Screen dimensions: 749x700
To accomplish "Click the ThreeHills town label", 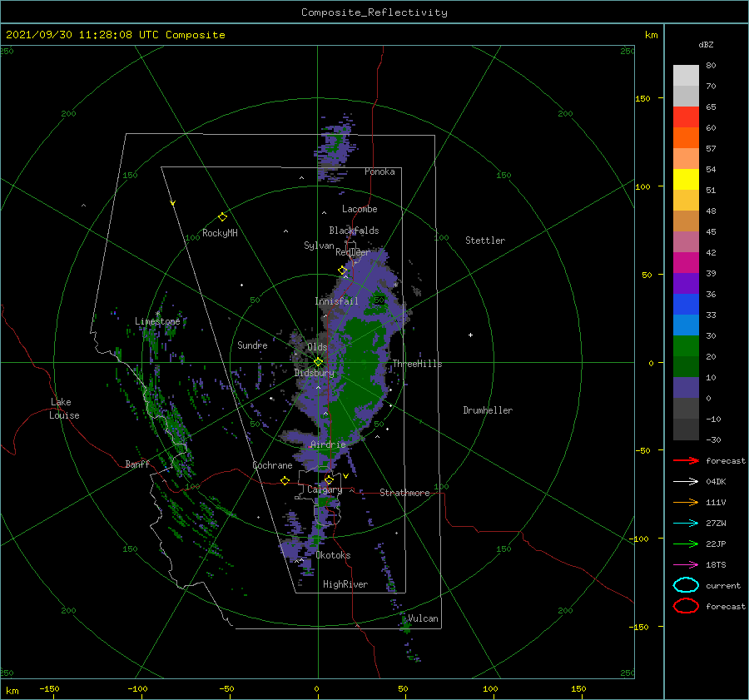I will click(x=417, y=364).
